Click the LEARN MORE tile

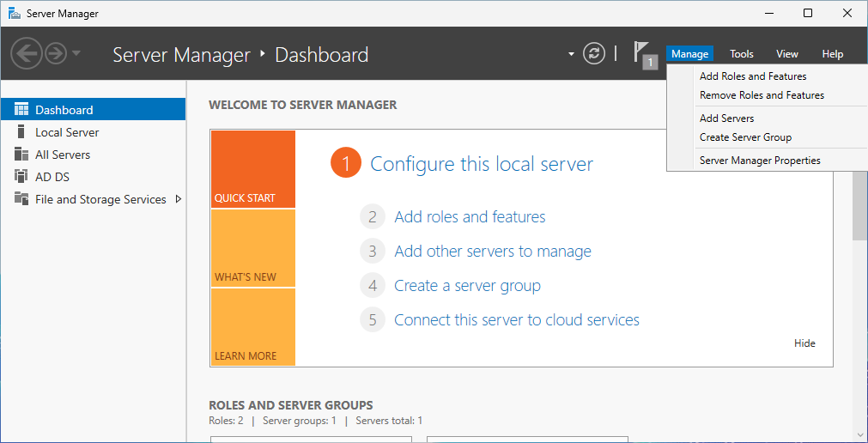pos(253,327)
